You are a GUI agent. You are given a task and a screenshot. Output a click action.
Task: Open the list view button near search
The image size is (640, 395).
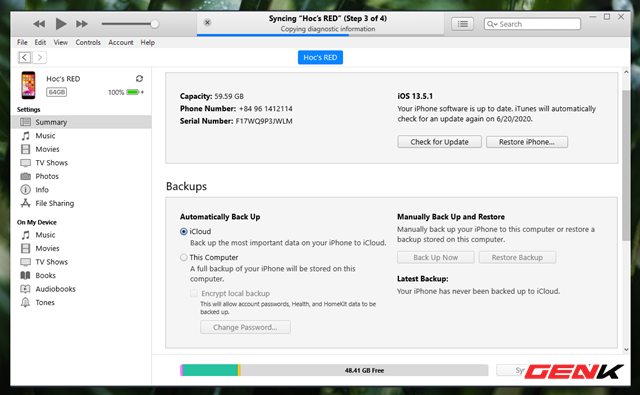[x=462, y=24]
